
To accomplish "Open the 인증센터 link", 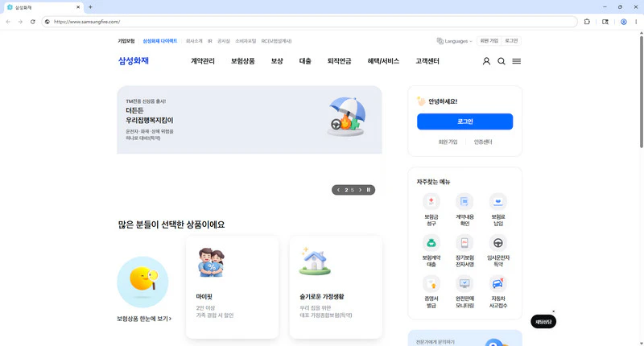I will [x=483, y=142].
